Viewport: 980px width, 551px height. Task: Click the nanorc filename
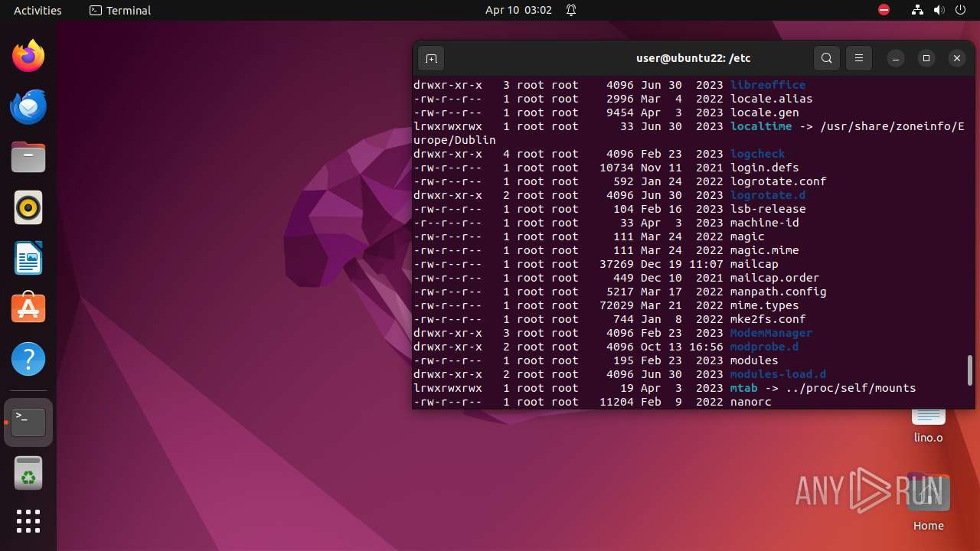point(751,402)
